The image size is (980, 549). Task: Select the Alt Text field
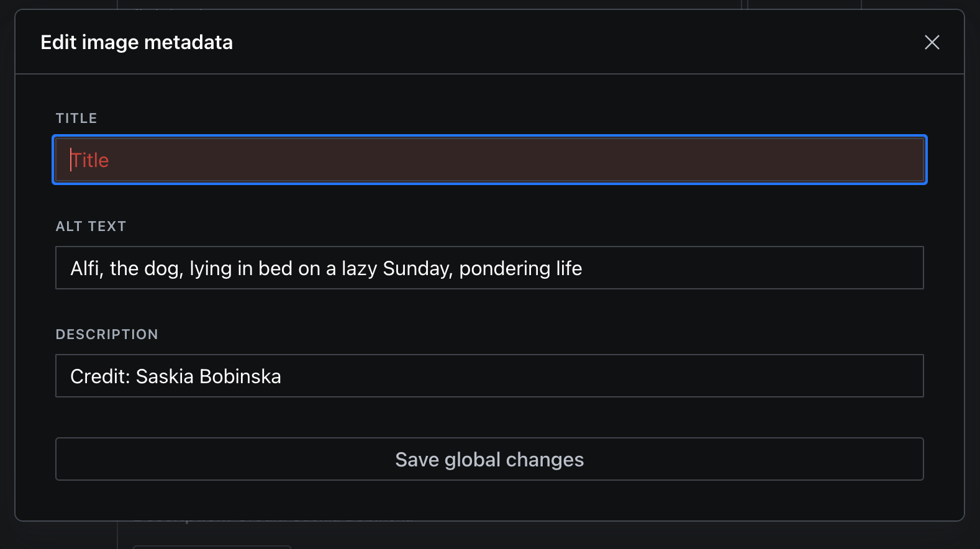click(x=489, y=268)
